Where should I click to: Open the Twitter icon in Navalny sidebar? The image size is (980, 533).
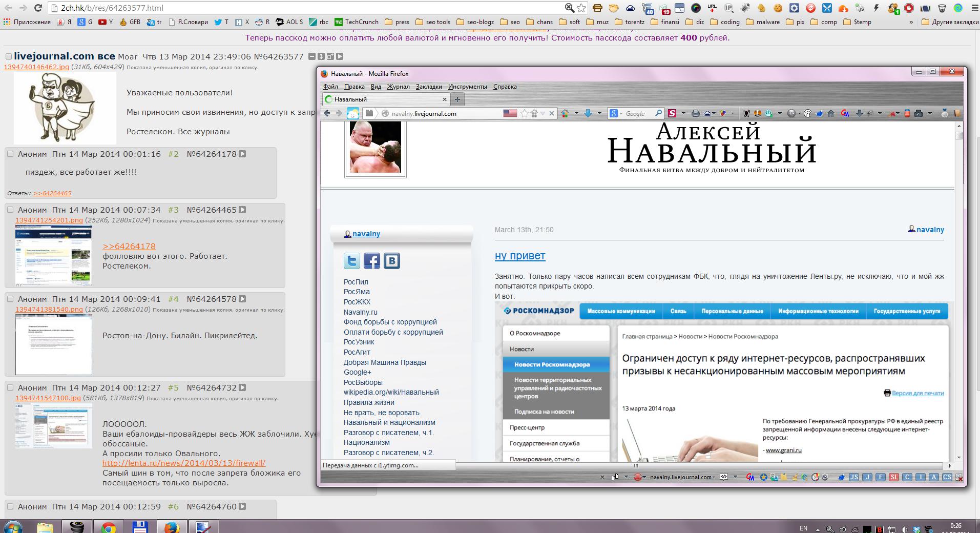352,261
